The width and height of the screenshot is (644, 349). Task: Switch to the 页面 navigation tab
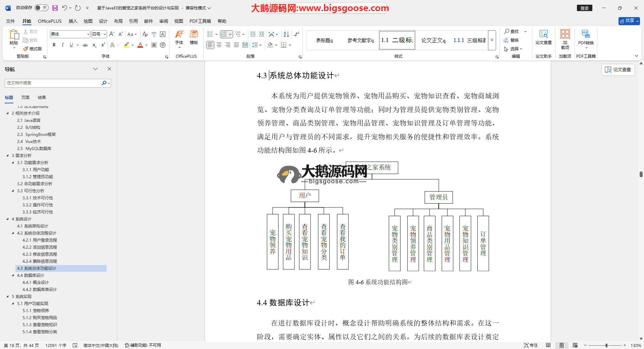pos(25,98)
